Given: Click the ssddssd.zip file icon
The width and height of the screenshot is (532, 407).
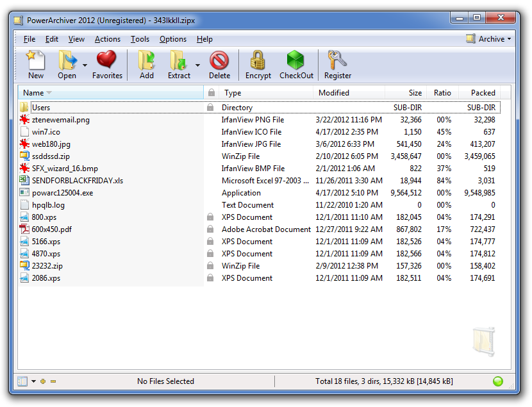Looking at the screenshot, I should click(24, 156).
